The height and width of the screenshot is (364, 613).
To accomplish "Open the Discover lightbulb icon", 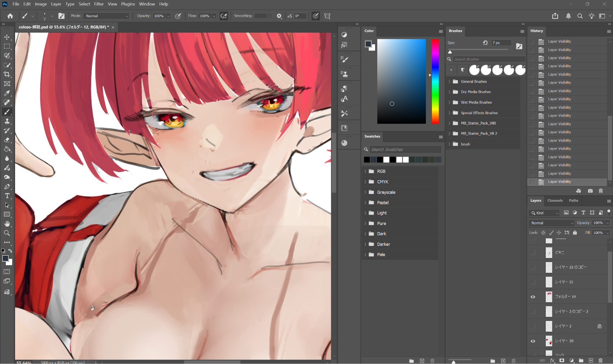I will 591,16.
